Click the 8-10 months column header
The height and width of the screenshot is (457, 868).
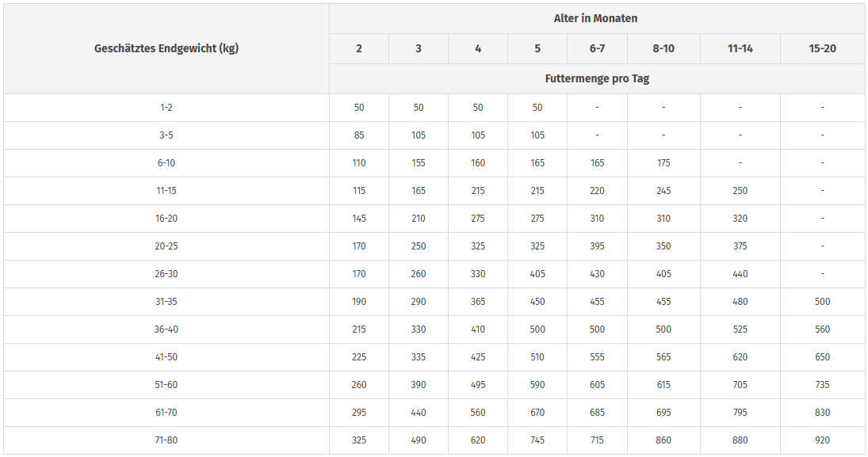[x=663, y=48]
